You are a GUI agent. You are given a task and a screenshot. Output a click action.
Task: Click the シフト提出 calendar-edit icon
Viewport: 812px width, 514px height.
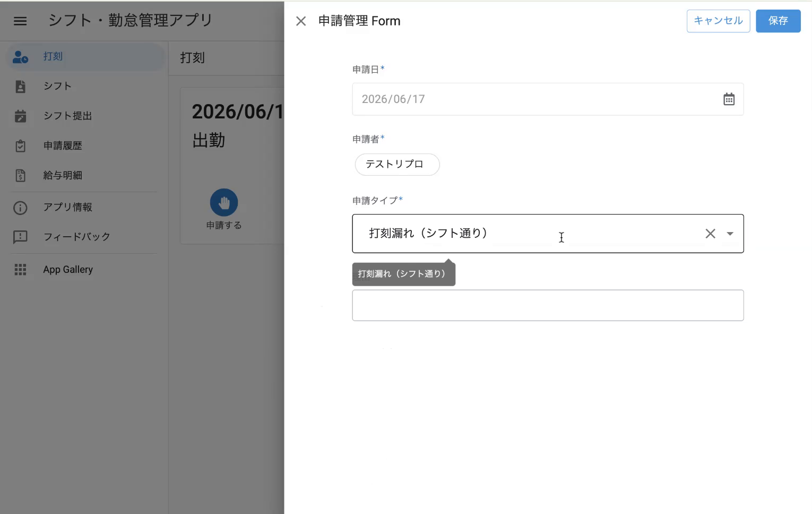point(20,116)
